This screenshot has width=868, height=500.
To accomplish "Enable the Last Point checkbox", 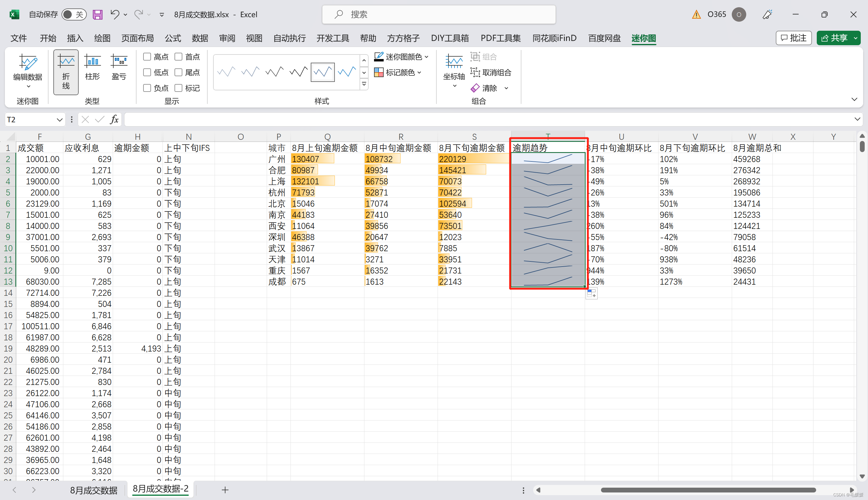I will point(178,72).
